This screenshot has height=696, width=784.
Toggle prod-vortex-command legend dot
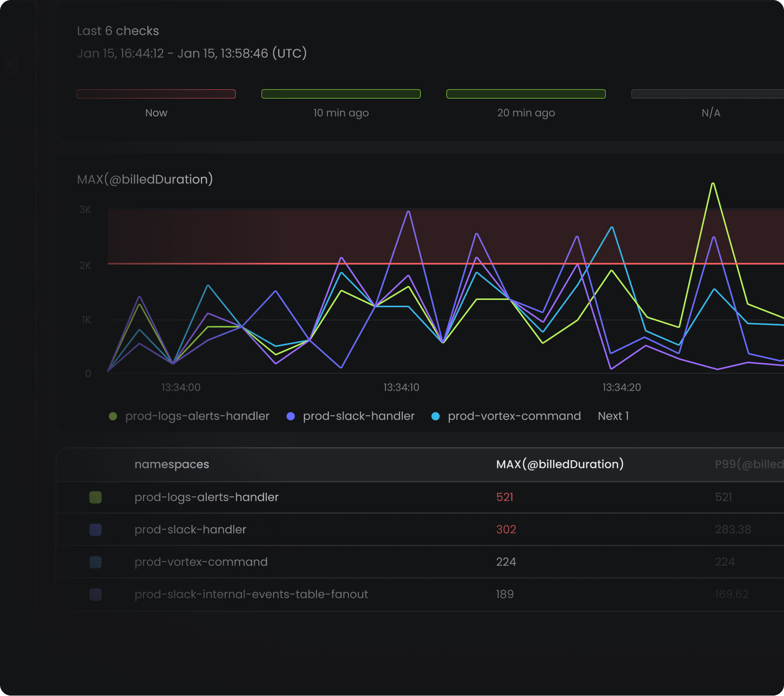click(x=436, y=416)
